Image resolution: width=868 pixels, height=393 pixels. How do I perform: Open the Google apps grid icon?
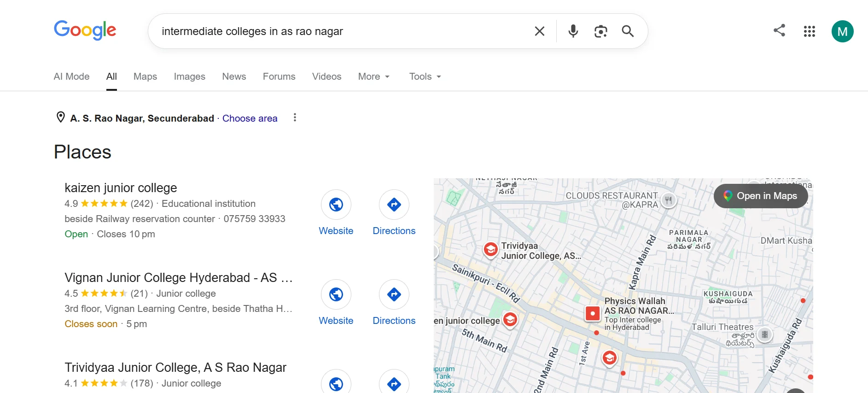click(x=810, y=31)
